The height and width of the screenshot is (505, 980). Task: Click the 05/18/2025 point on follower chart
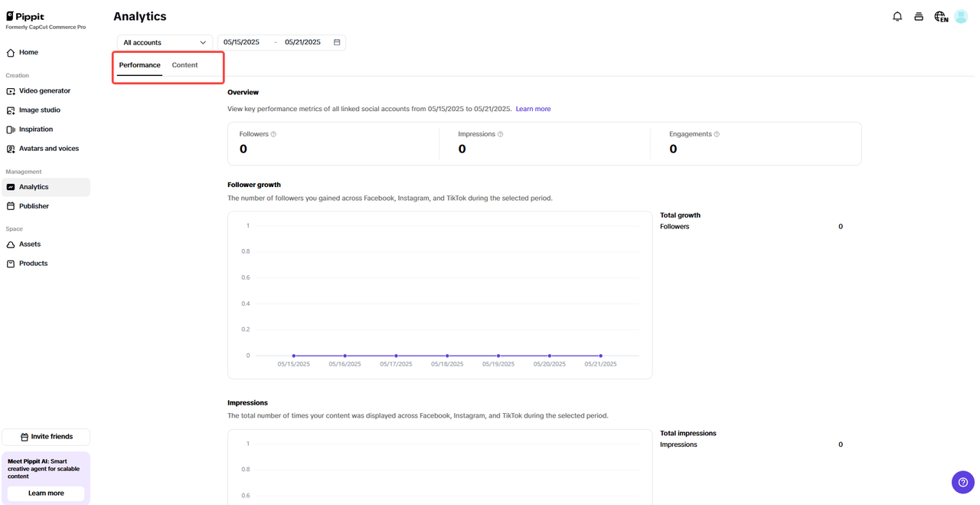[447, 356]
